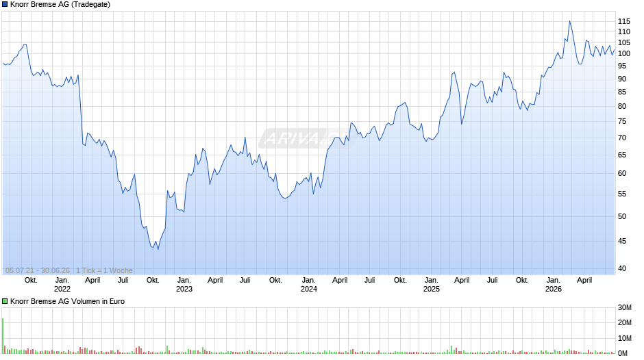Click the 45 price axis label
The height and width of the screenshot is (360, 644).
click(622, 241)
